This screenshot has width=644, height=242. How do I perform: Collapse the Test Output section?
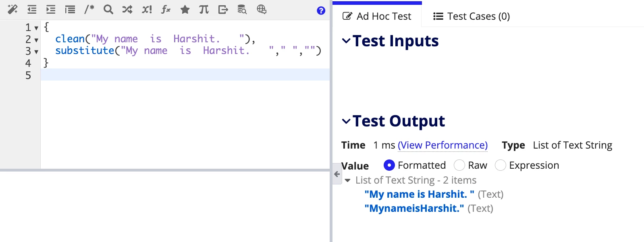coord(346,121)
